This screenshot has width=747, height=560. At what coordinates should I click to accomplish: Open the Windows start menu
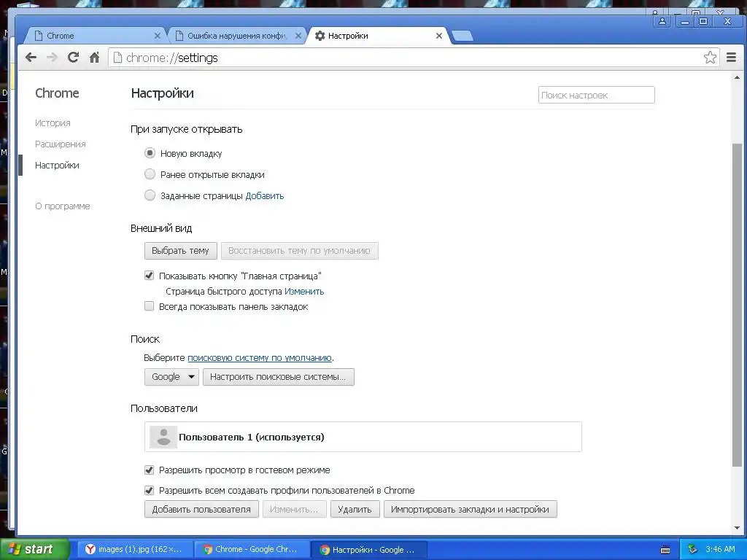tap(34, 549)
